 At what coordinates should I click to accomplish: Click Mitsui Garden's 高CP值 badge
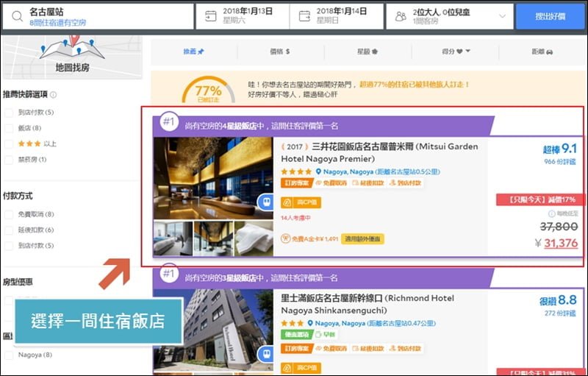tap(301, 202)
